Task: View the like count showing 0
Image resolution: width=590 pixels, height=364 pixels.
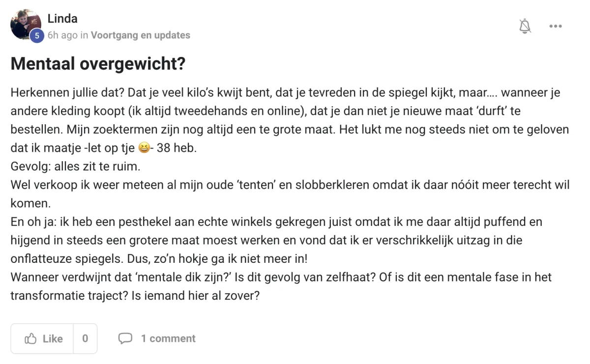Action: pyautogui.click(x=85, y=338)
